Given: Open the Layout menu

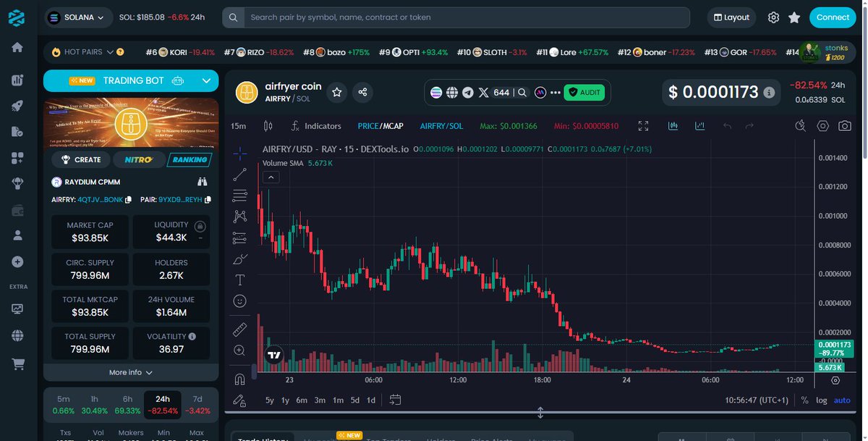Looking at the screenshot, I should coord(731,17).
